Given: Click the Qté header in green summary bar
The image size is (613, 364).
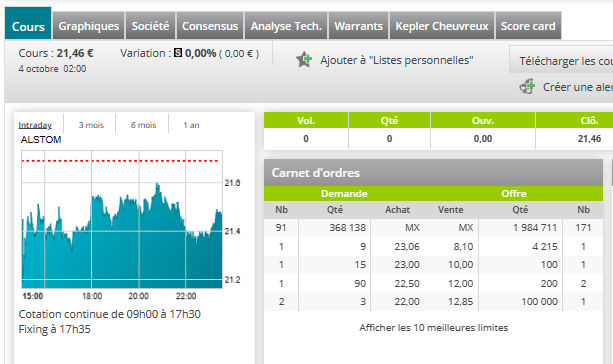Looking at the screenshot, I should point(389,120).
